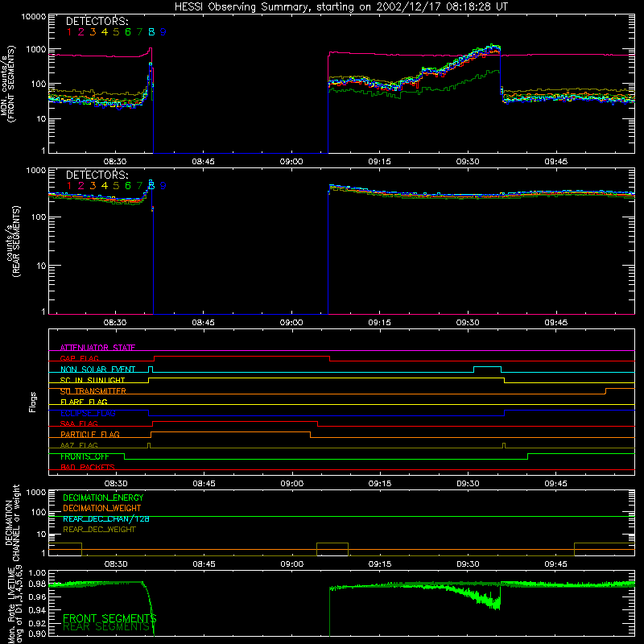Click the DECIMATION_WEIGHT legend label
Image resolution: width=644 pixels, height=644 pixels.
click(102, 509)
